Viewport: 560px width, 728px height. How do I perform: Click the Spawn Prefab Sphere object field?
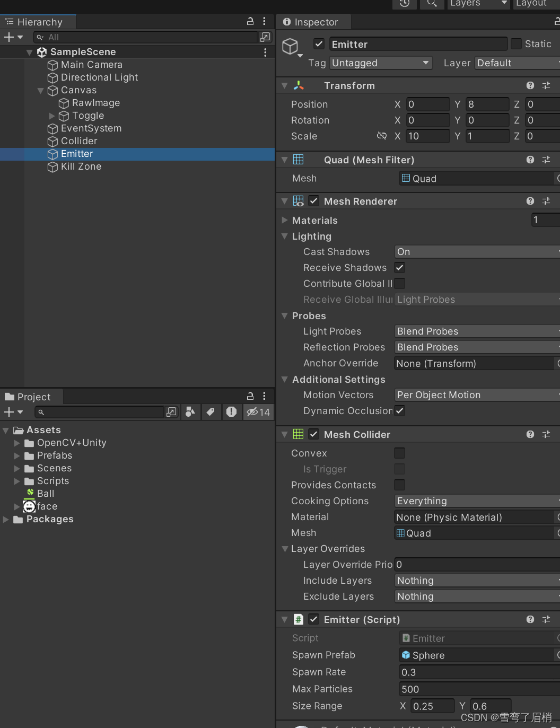(476, 655)
